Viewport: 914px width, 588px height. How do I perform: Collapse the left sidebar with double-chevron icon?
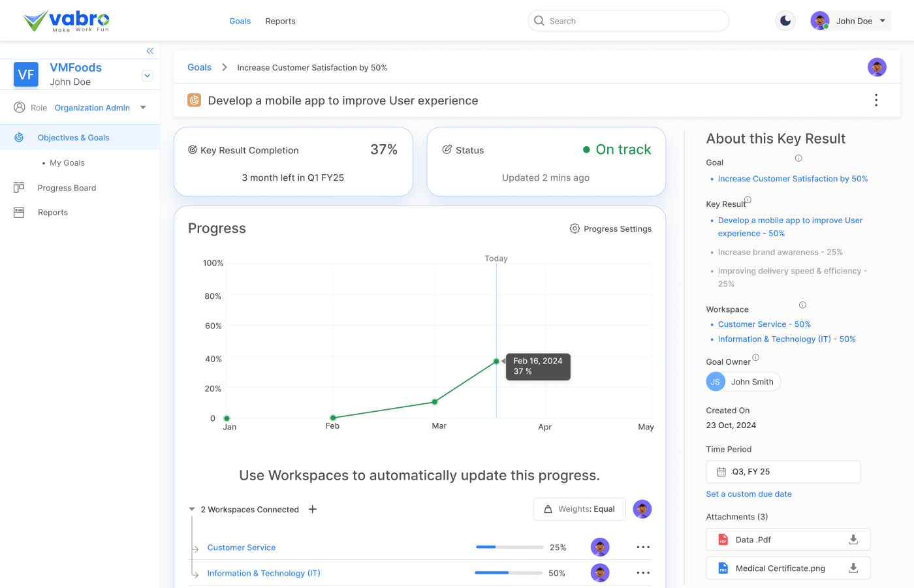(x=150, y=51)
